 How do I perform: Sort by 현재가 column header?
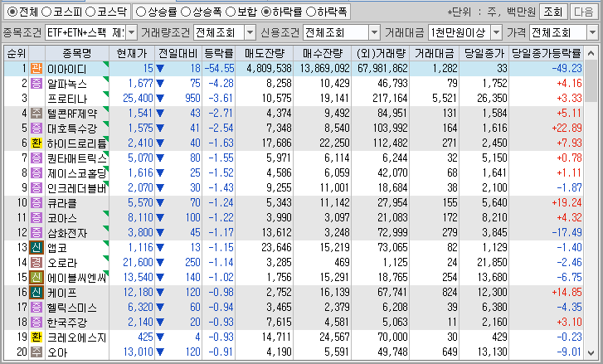tap(132, 53)
